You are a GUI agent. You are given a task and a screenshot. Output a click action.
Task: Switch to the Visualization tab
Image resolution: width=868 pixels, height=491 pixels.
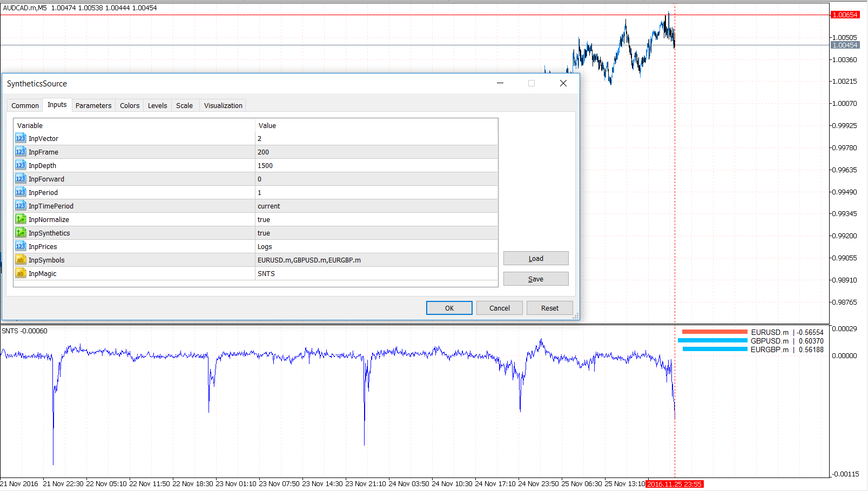coord(222,105)
